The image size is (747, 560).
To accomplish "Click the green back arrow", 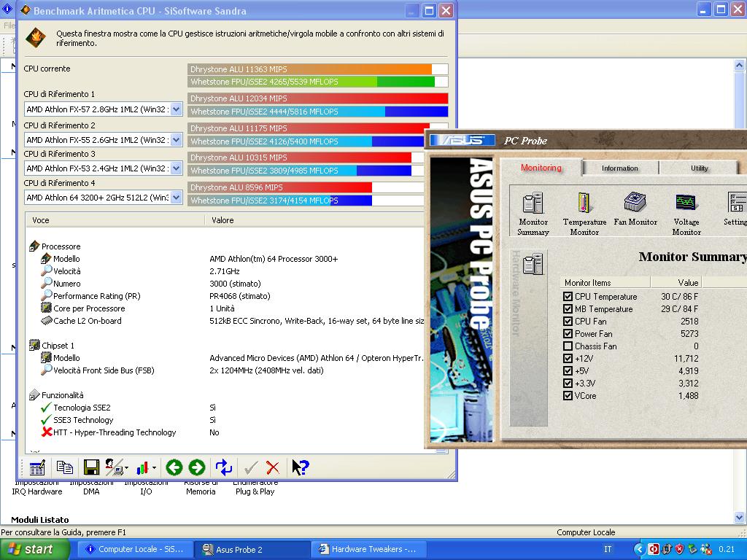I will 174,467.
